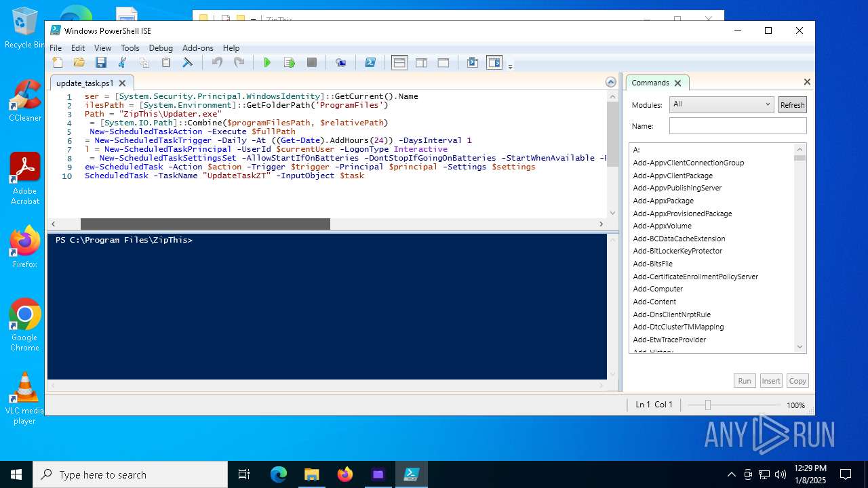Show script pane on the right layout

(421, 62)
